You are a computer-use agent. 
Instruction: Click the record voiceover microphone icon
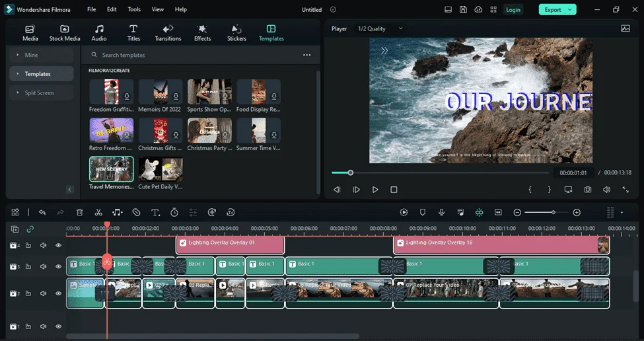pos(441,212)
